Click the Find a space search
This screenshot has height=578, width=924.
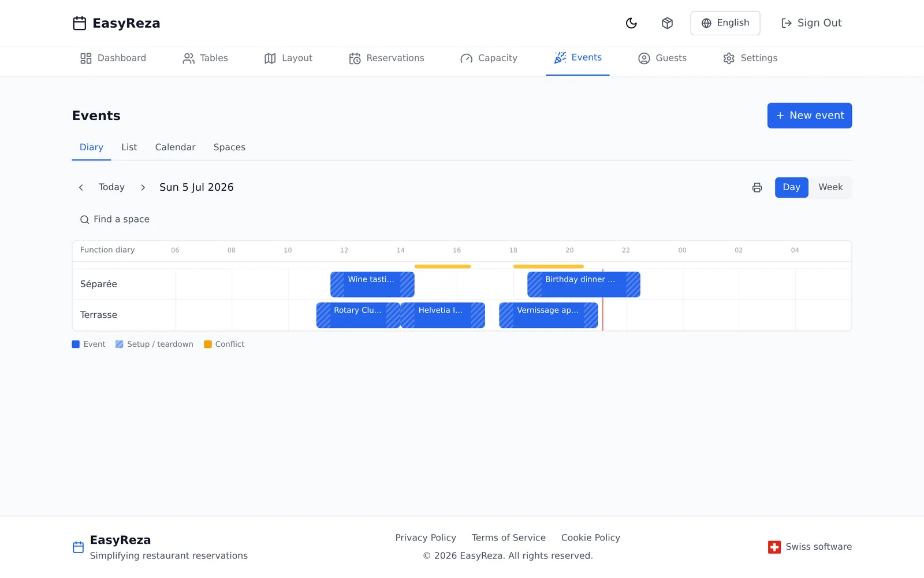(x=115, y=220)
